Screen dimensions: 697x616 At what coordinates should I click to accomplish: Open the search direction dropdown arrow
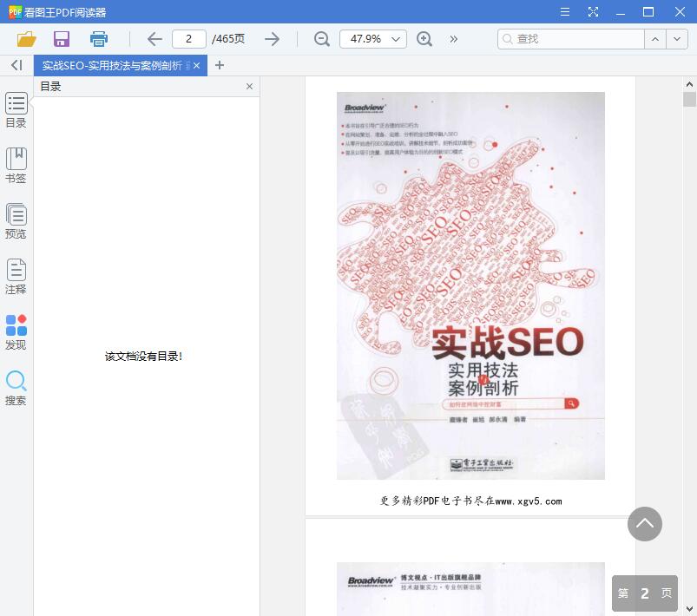click(676, 38)
